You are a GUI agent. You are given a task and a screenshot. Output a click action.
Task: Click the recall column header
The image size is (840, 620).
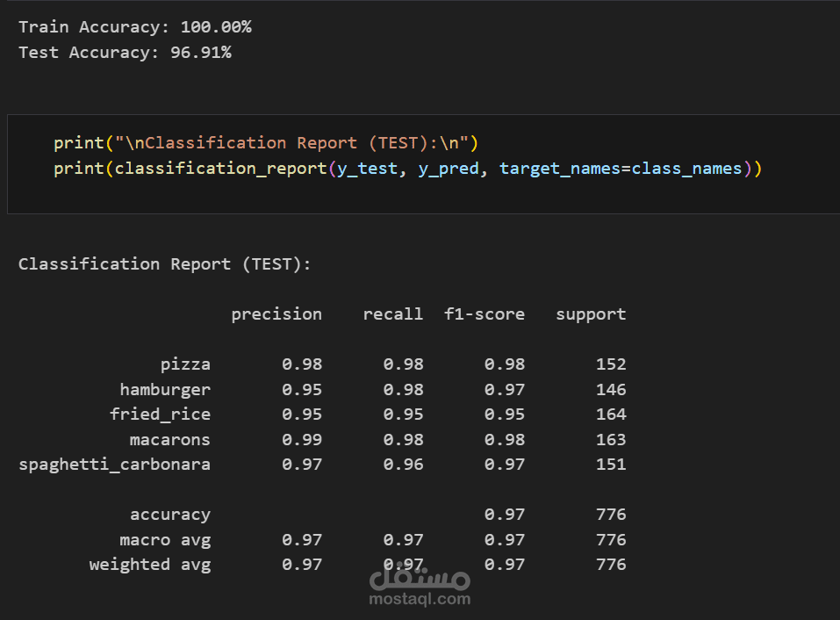click(392, 314)
